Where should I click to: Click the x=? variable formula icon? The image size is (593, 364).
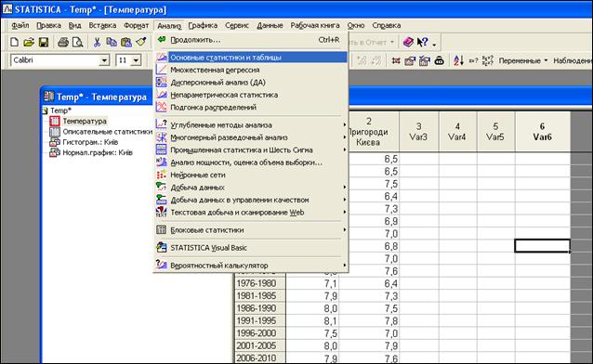473,60
